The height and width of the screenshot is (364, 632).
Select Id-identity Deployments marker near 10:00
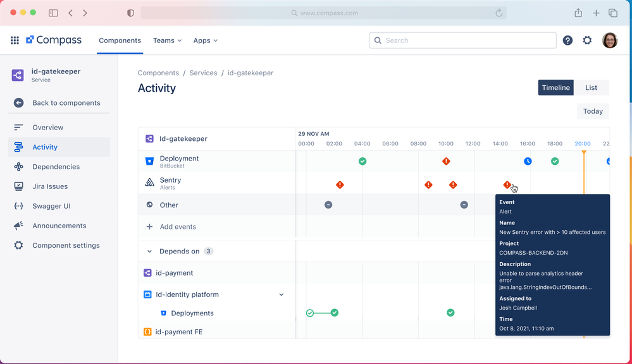[450, 313]
